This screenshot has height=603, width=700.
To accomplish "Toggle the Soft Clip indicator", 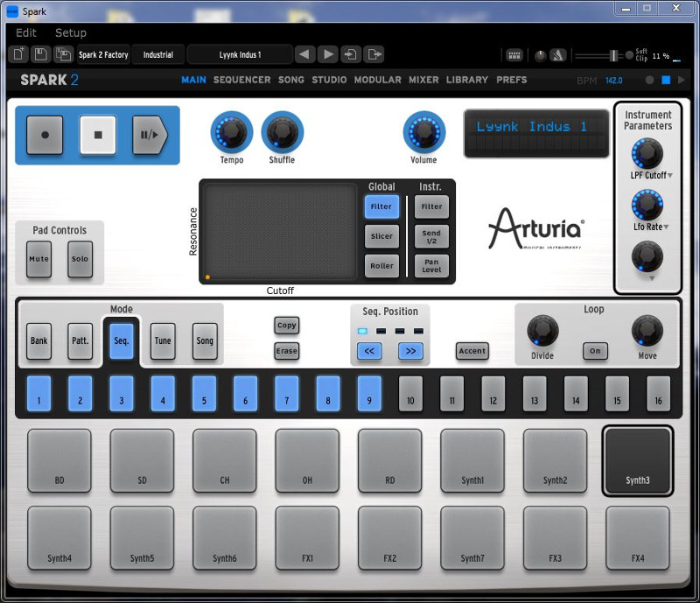I will tap(629, 55).
